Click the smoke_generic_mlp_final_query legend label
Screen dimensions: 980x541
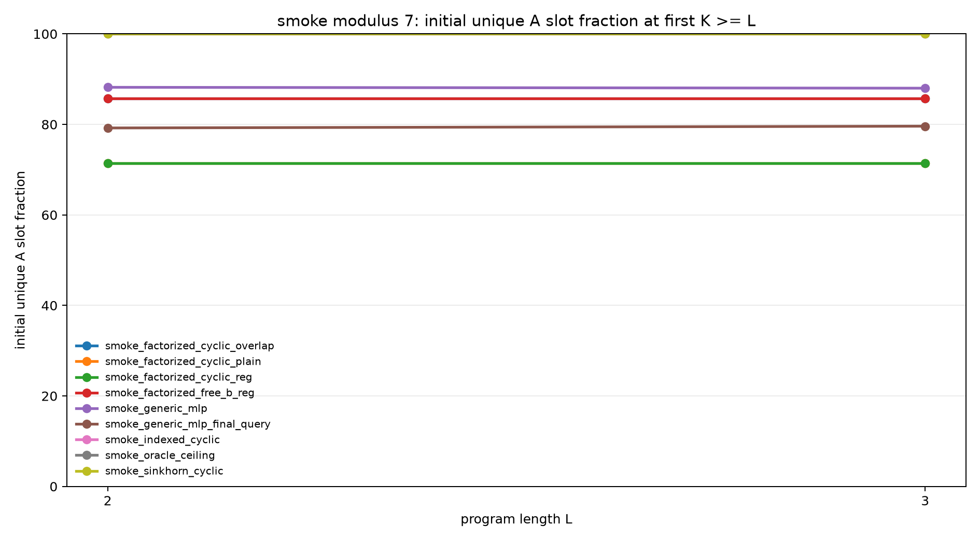tap(188, 424)
